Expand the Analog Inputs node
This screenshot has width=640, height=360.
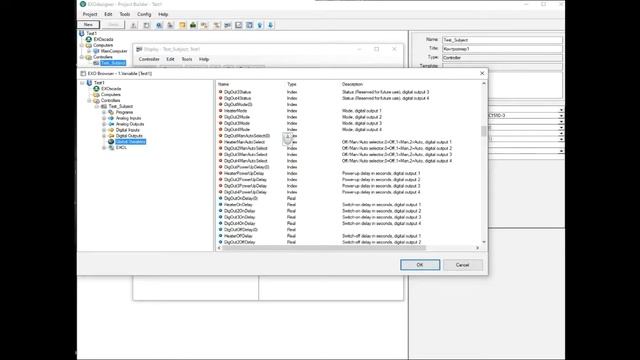pyautogui.click(x=104, y=118)
